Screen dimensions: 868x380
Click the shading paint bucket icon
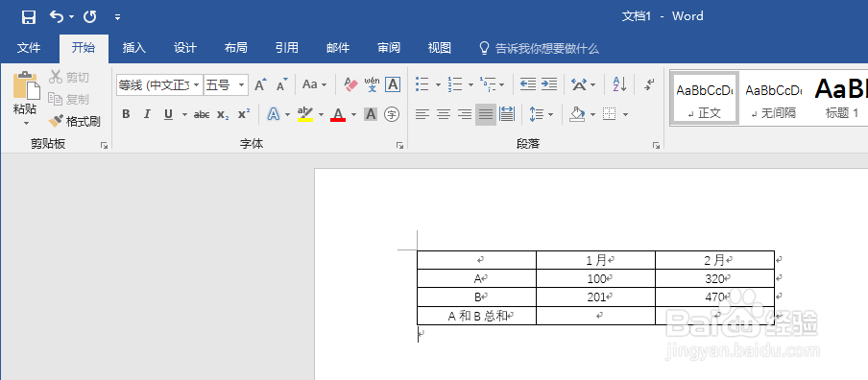[577, 114]
